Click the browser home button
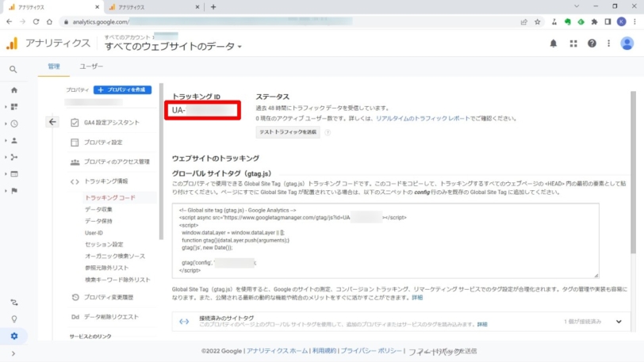 point(49,21)
